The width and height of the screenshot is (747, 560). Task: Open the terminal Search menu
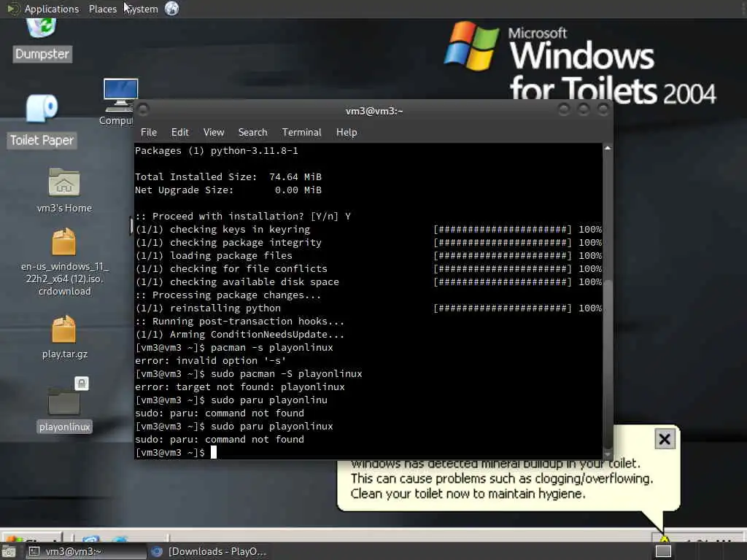[x=252, y=133]
